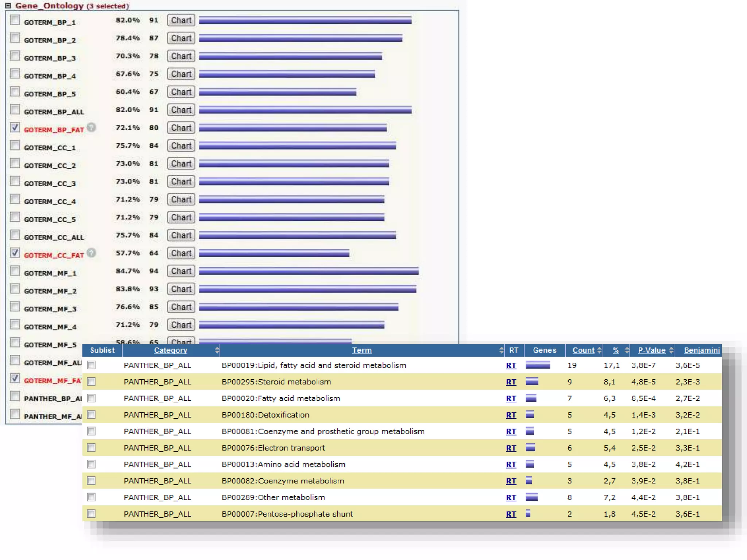This screenshot has height=560, width=747.
Task: Click the GOTERM_MF_2 gene coverage bar
Action: 307,289
